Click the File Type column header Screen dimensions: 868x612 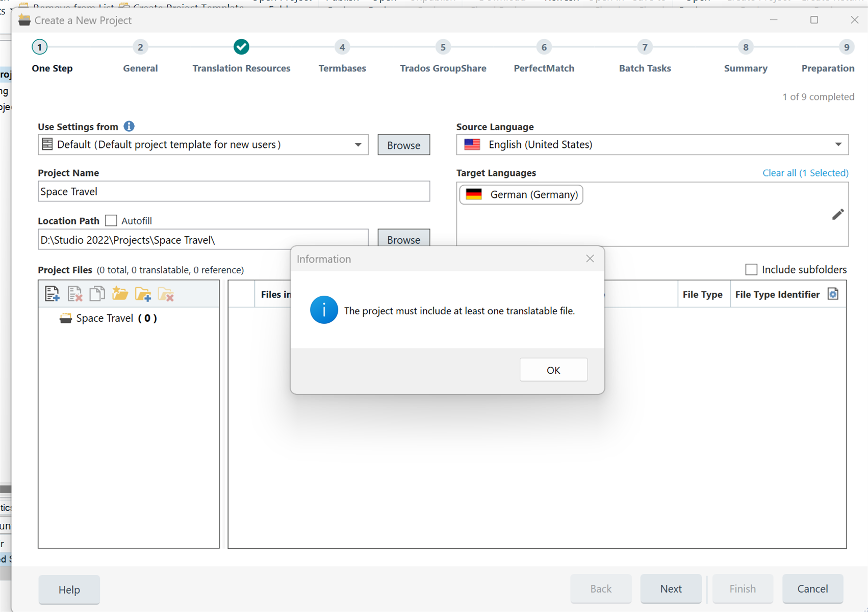point(702,294)
